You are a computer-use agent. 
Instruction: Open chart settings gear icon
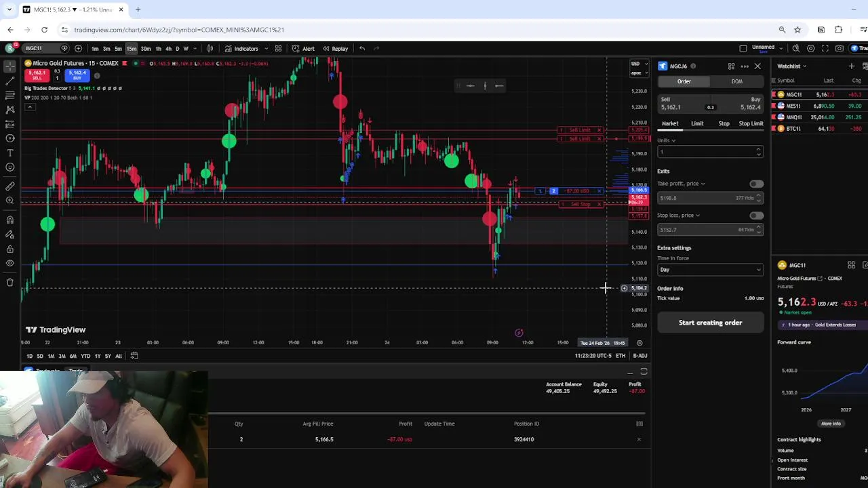(810, 48)
